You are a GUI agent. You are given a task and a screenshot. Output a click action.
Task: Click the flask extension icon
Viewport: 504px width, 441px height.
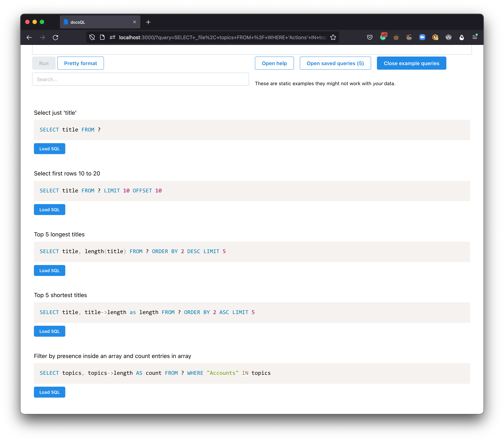pos(462,37)
